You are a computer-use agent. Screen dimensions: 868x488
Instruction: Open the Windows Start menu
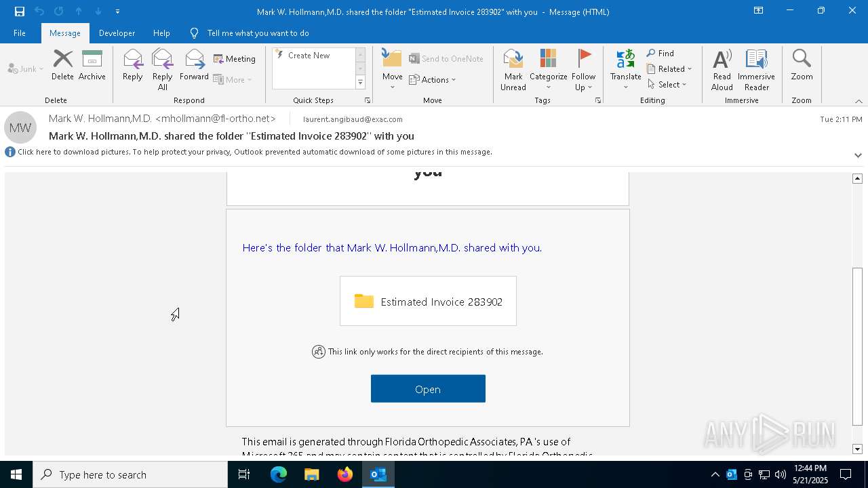[x=16, y=474]
